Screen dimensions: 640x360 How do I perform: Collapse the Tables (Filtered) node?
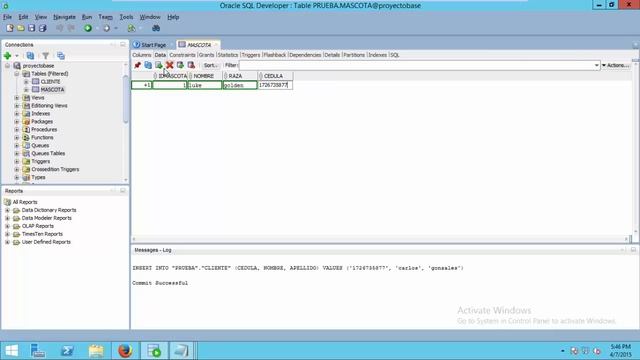(17, 74)
